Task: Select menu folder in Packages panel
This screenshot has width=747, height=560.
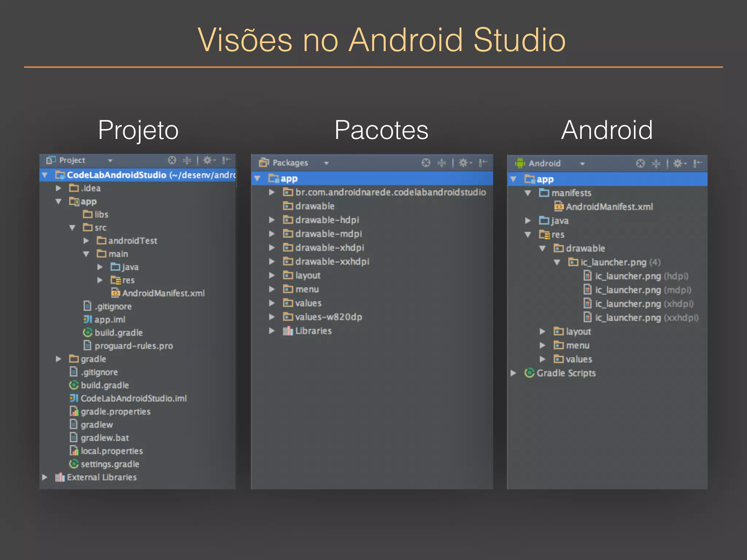Action: 307,289
